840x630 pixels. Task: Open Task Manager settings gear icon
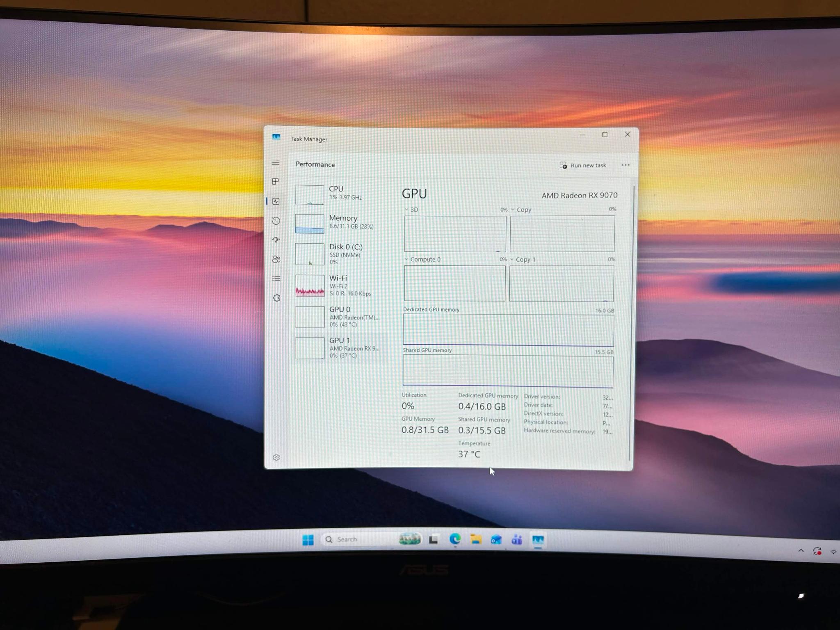point(276,457)
